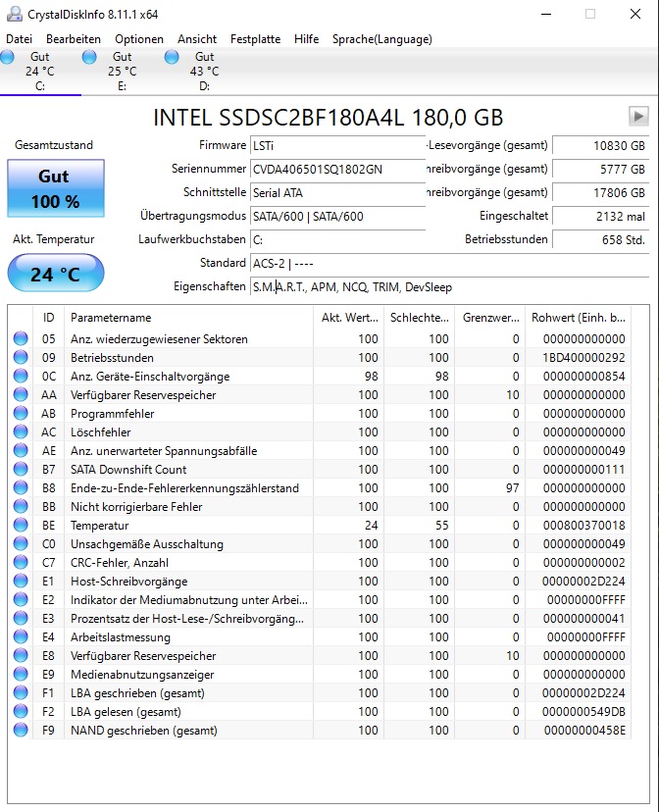The width and height of the screenshot is (659, 812).
Task: Select drive C: tab at 24 °C
Action: click(x=40, y=72)
